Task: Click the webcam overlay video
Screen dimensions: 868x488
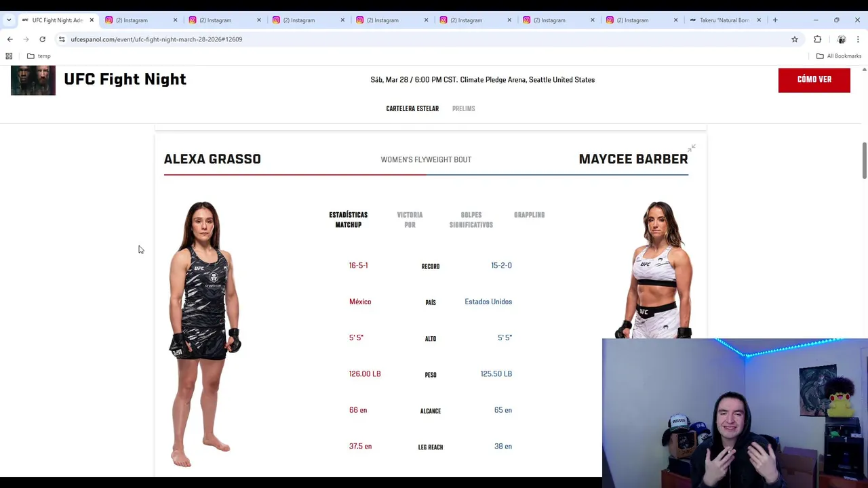Action: point(735,413)
